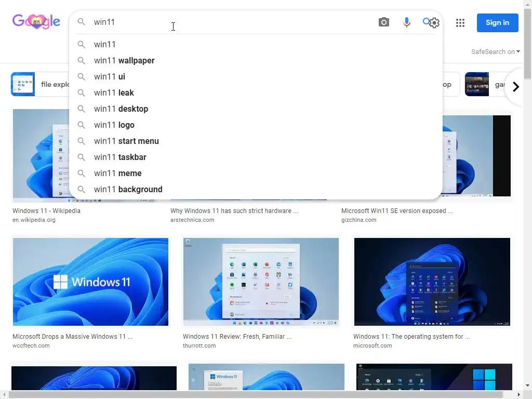Open en.wikipedia.org source link

pyautogui.click(x=34, y=220)
